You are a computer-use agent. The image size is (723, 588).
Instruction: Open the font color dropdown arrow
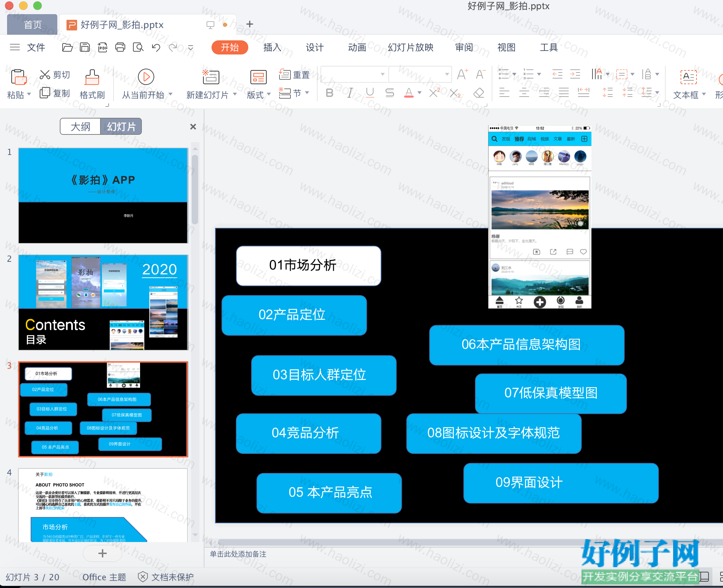coord(420,93)
